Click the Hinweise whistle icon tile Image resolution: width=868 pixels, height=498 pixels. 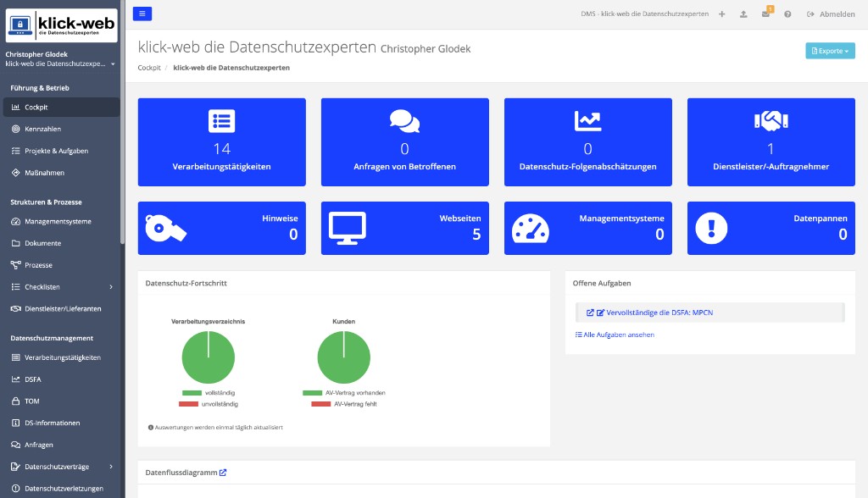point(165,228)
